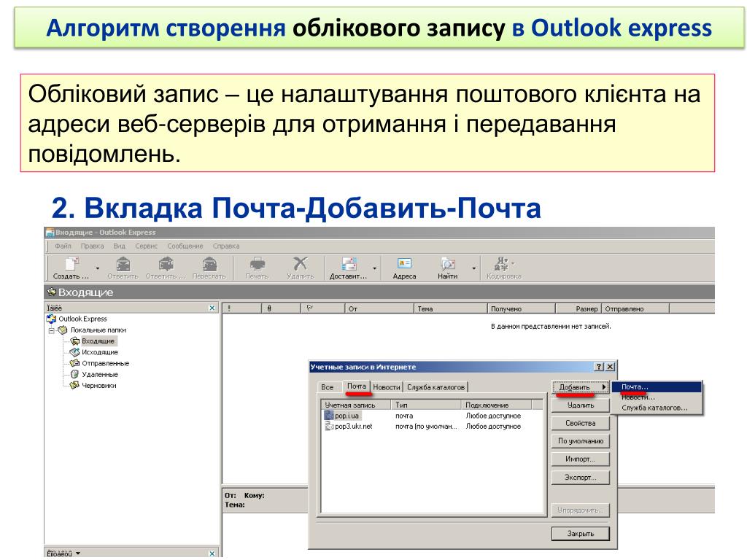This screenshot has height=560, width=747.
Task: Open the Сообщение menu
Action: pyautogui.click(x=185, y=246)
